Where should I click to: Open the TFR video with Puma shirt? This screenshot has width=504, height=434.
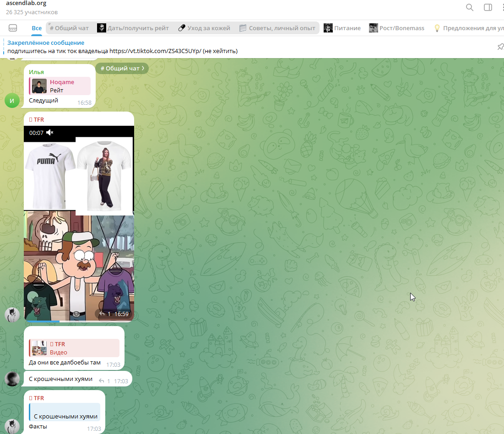[x=79, y=223]
